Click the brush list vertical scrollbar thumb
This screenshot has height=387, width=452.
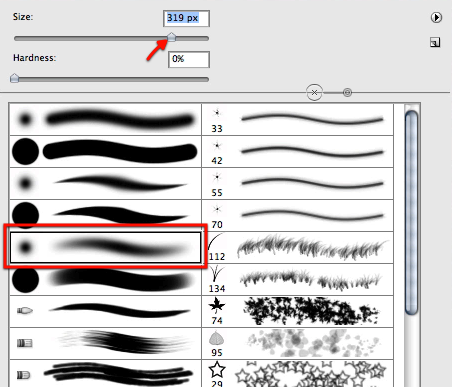pos(411,212)
